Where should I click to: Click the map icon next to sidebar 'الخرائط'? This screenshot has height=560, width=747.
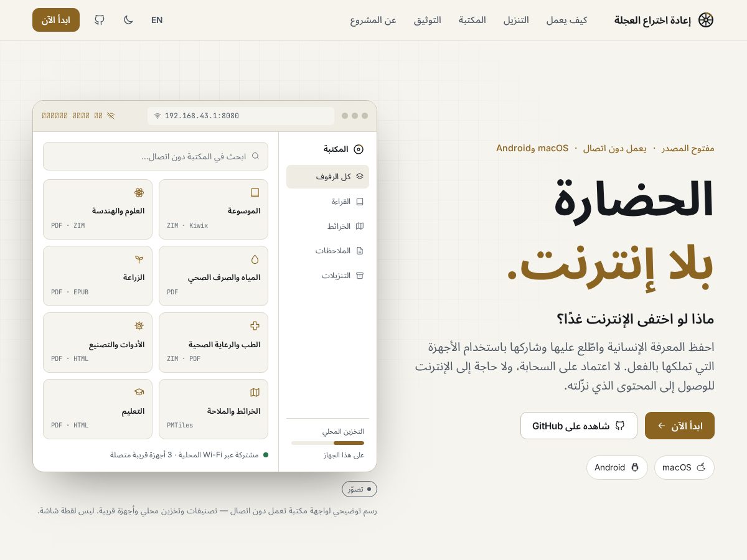pos(360,226)
